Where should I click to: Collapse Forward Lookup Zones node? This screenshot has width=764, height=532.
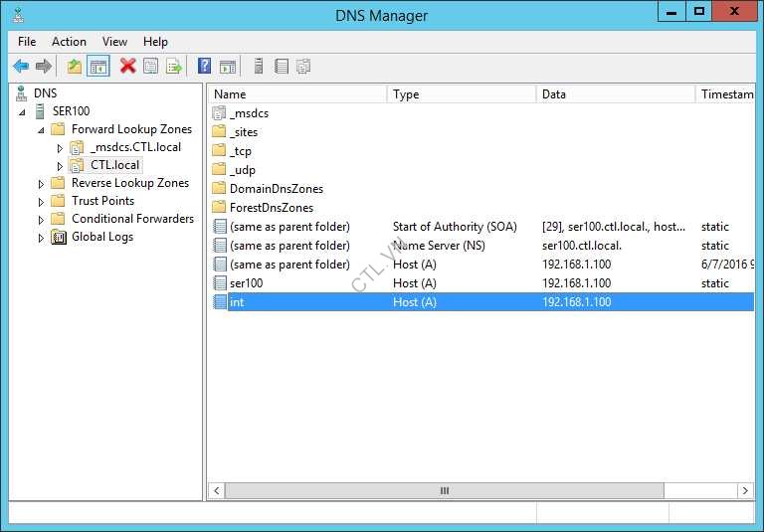click(41, 130)
